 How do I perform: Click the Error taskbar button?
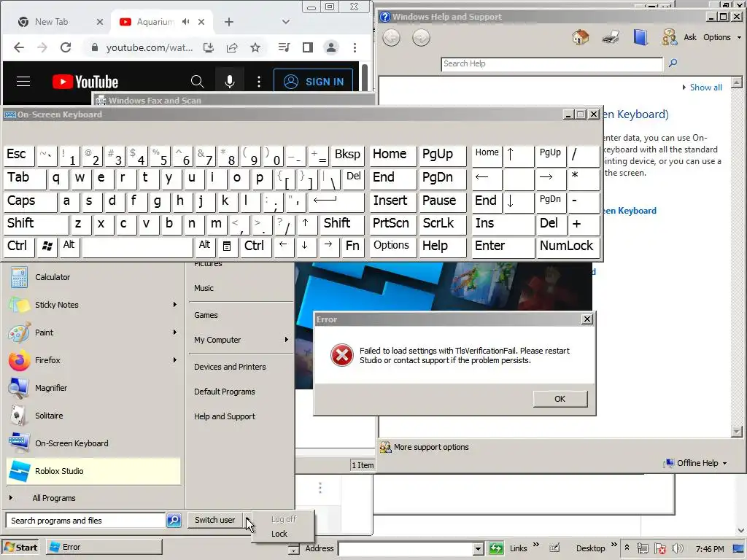pyautogui.click(x=104, y=547)
